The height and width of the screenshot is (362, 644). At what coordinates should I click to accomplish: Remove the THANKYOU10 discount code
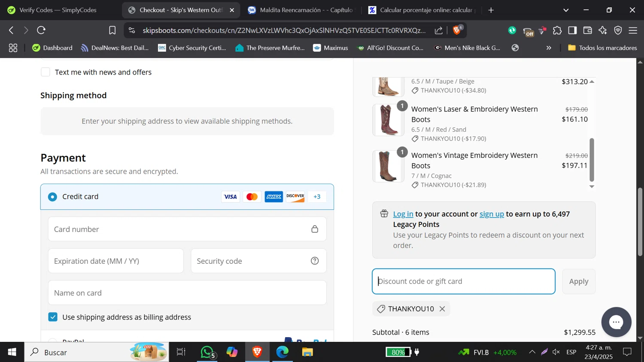pyautogui.click(x=442, y=309)
